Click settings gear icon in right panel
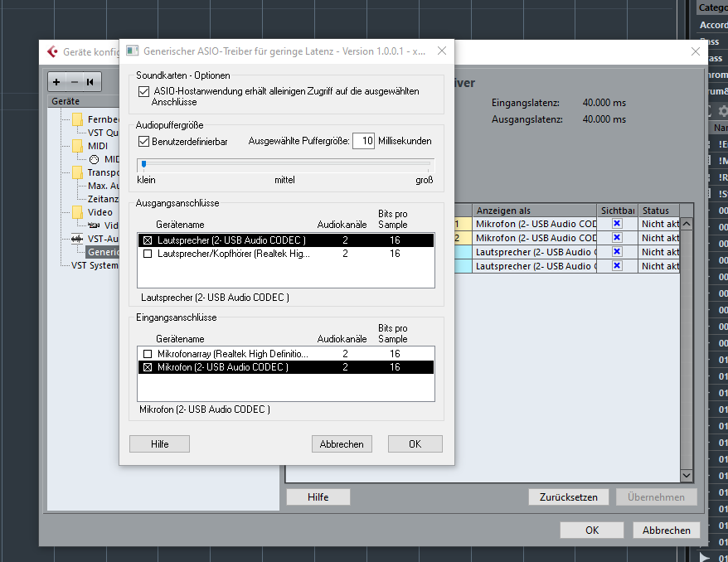Image resolution: width=728 pixels, height=562 pixels. pos(723,111)
